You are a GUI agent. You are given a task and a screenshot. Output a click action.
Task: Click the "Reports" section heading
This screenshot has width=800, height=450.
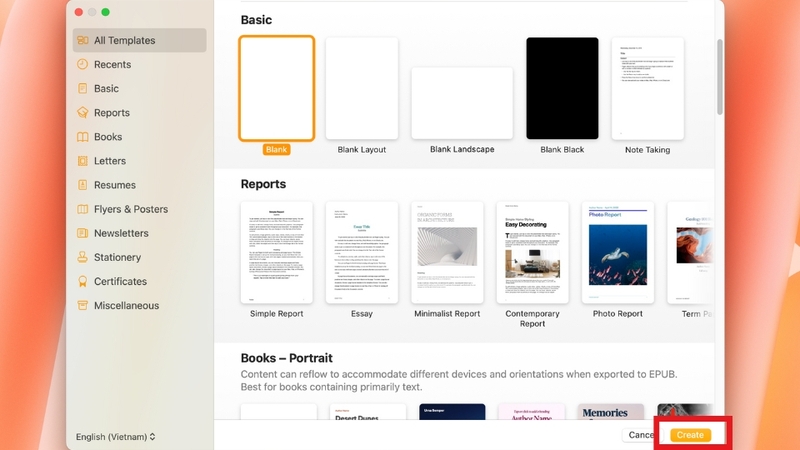tap(263, 184)
